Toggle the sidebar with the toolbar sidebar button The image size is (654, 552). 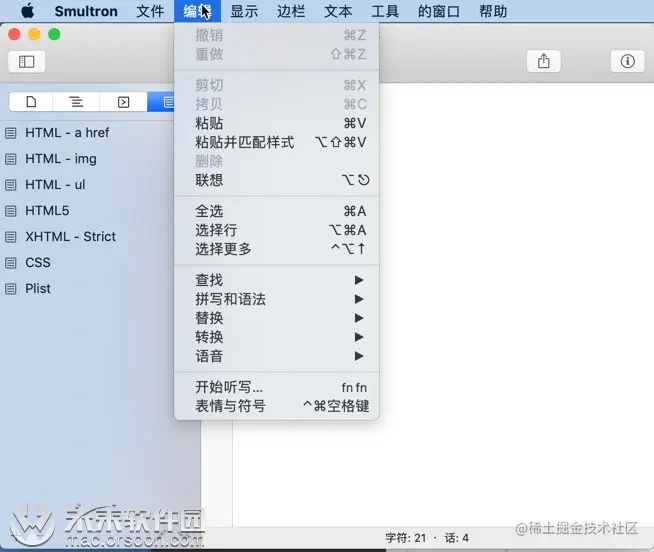pyautogui.click(x=27, y=62)
